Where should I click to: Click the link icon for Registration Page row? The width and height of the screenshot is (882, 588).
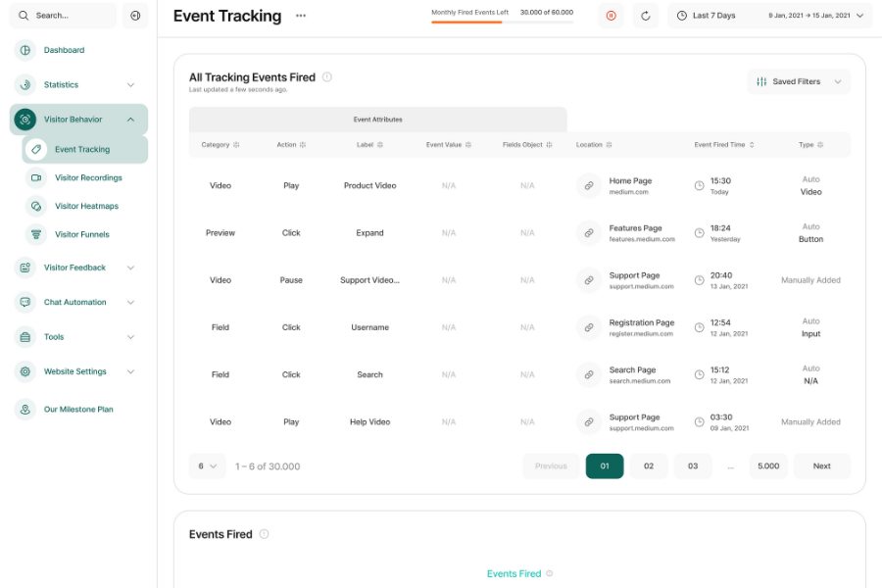click(x=588, y=327)
